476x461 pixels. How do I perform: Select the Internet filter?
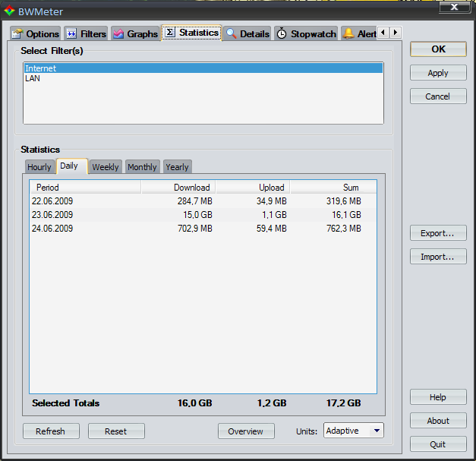pos(203,68)
